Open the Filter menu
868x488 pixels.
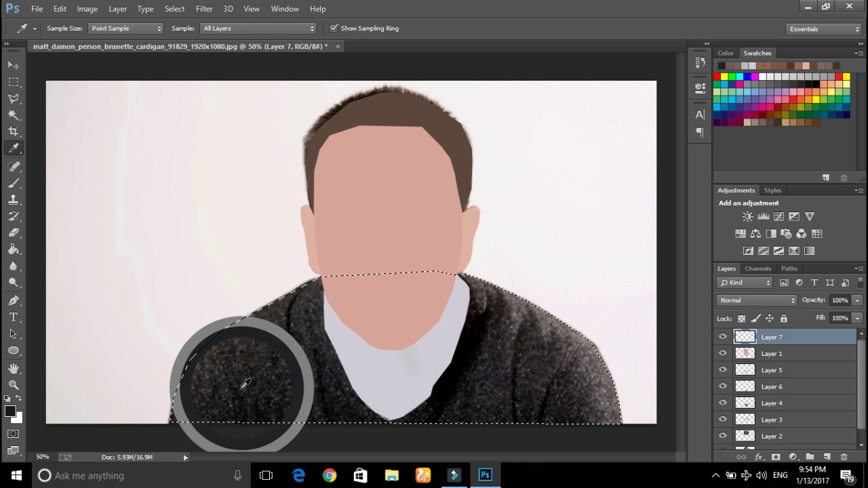tap(204, 9)
